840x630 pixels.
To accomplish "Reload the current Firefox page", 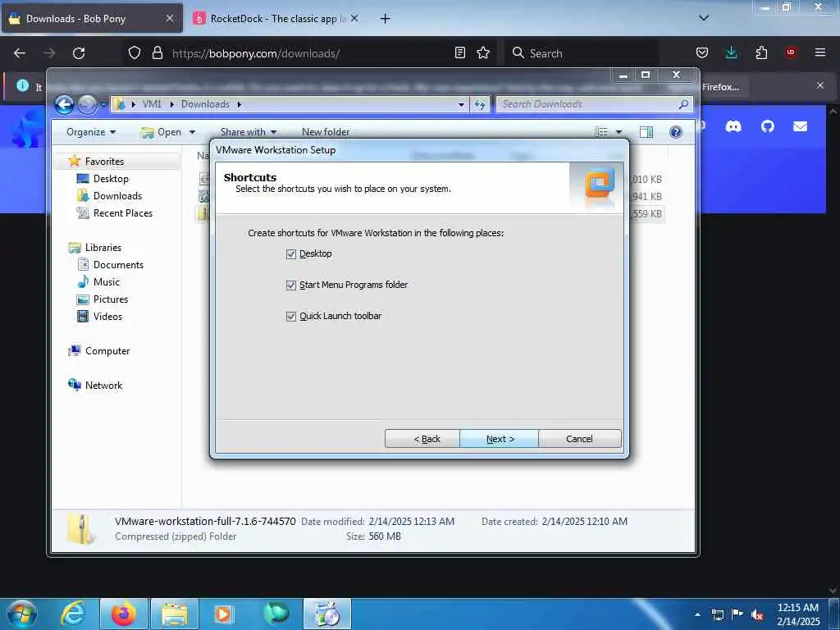I will tap(79, 53).
